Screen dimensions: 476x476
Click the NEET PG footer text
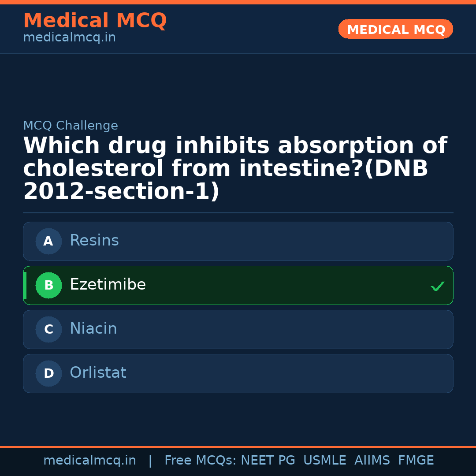(x=268, y=461)
